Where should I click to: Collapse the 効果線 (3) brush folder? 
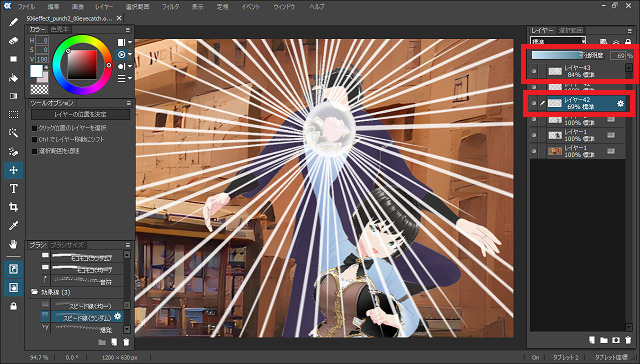pyautogui.click(x=34, y=292)
